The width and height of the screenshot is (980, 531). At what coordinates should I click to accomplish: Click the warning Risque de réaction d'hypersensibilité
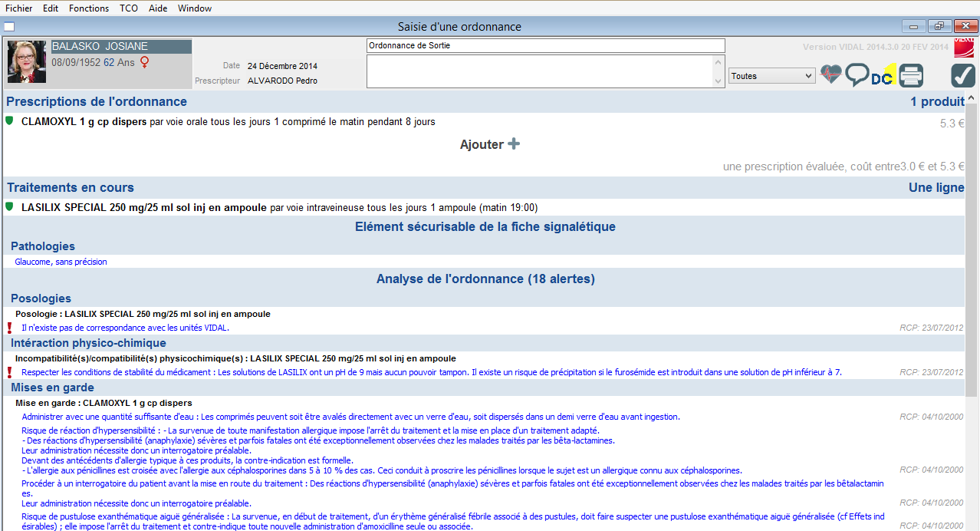(x=382, y=450)
